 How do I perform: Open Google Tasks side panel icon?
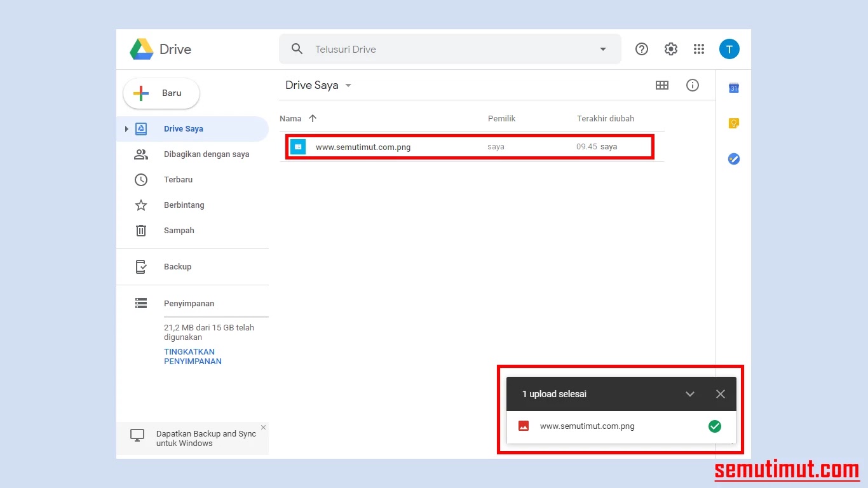(734, 159)
